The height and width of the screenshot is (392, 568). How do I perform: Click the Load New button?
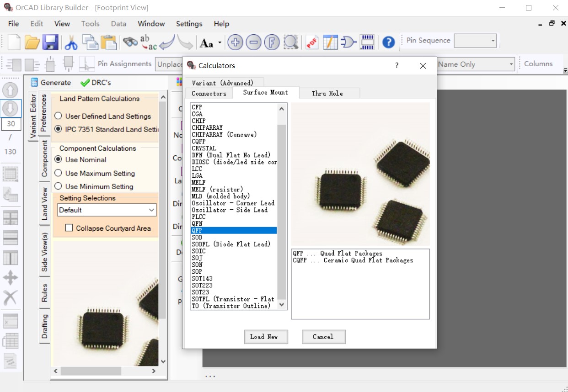266,337
